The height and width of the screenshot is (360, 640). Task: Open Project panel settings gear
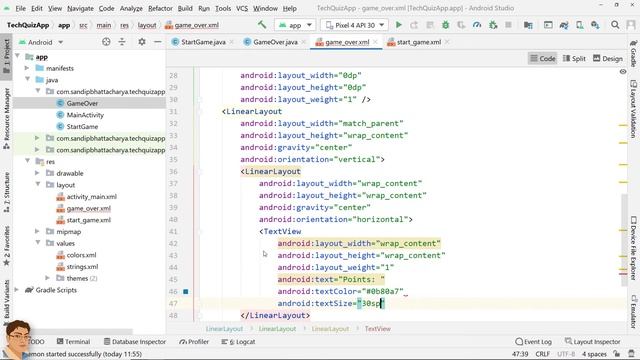142,42
